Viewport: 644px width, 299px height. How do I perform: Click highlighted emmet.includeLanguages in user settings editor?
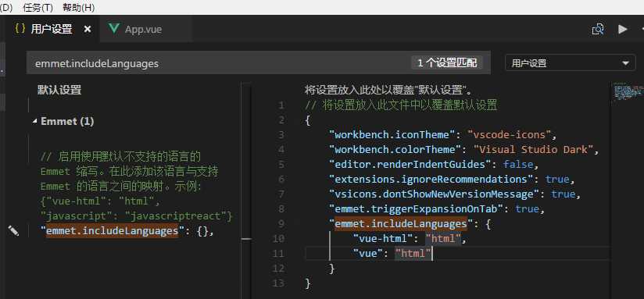[401, 223]
